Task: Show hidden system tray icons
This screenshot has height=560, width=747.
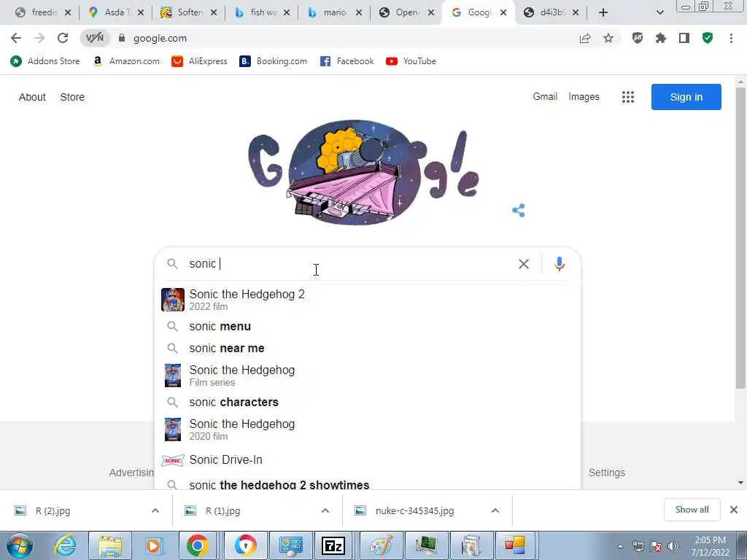Action: click(620, 546)
